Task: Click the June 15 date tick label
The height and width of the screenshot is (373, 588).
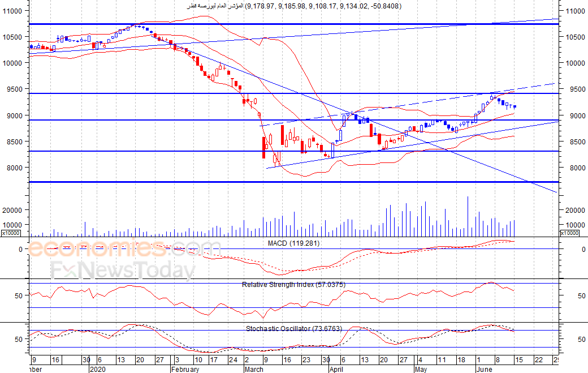Action: click(518, 360)
